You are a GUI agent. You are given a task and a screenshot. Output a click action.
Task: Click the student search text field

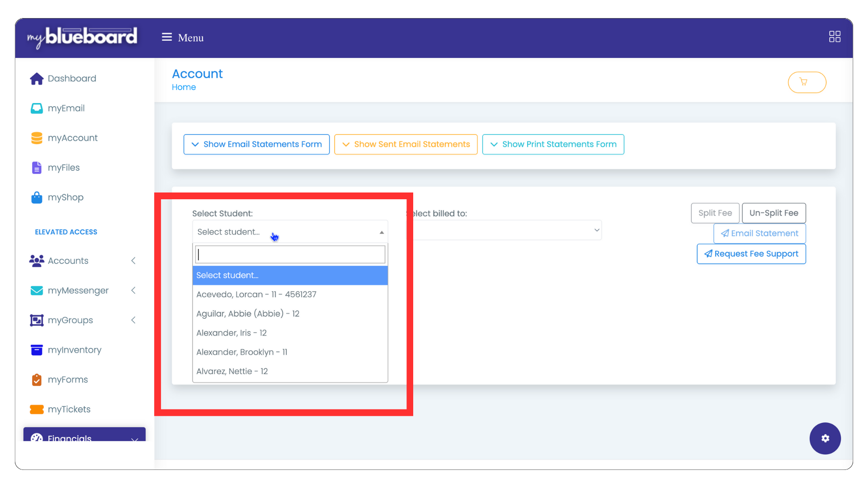(x=290, y=254)
